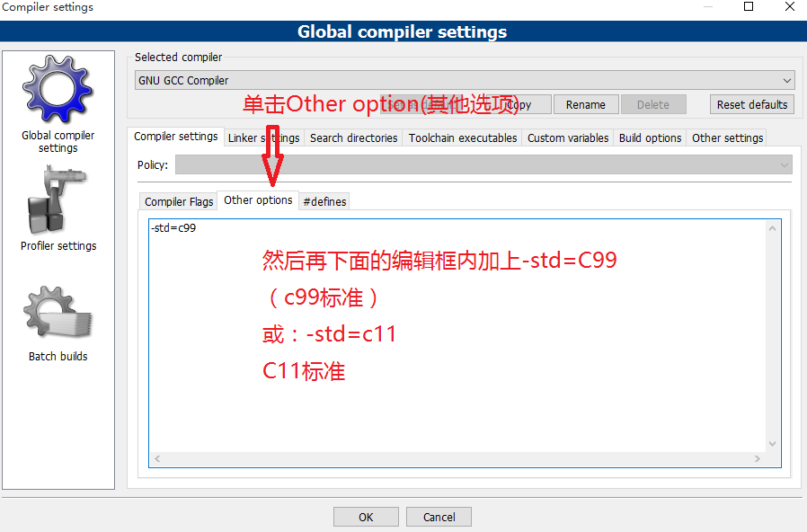This screenshot has width=807, height=532.
Task: Confirm settings with OK button
Action: (x=366, y=517)
